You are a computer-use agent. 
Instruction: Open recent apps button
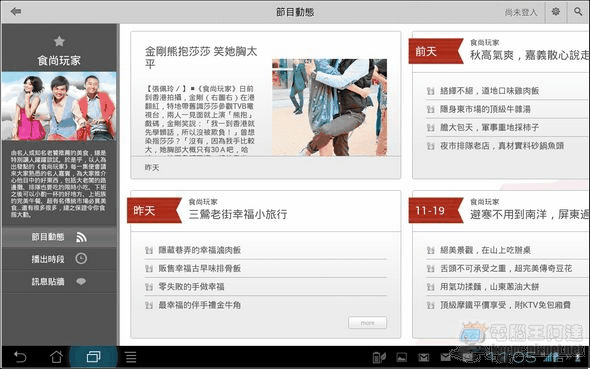pyautogui.click(x=93, y=357)
